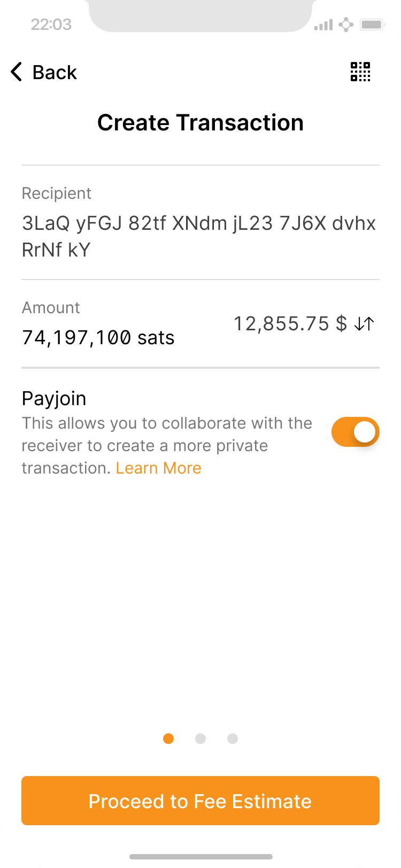Click the 12,855.75 $ fiat value
This screenshot has width=401, height=868.
coord(290,324)
